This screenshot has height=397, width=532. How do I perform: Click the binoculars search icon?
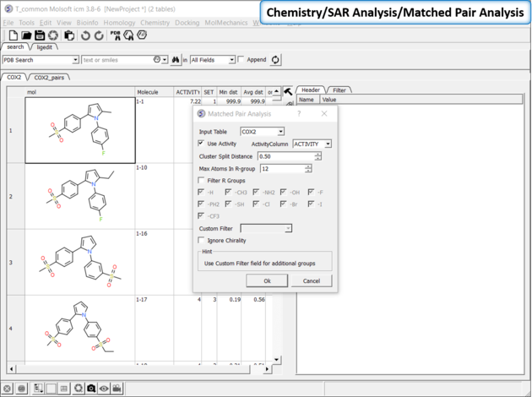[x=176, y=60]
